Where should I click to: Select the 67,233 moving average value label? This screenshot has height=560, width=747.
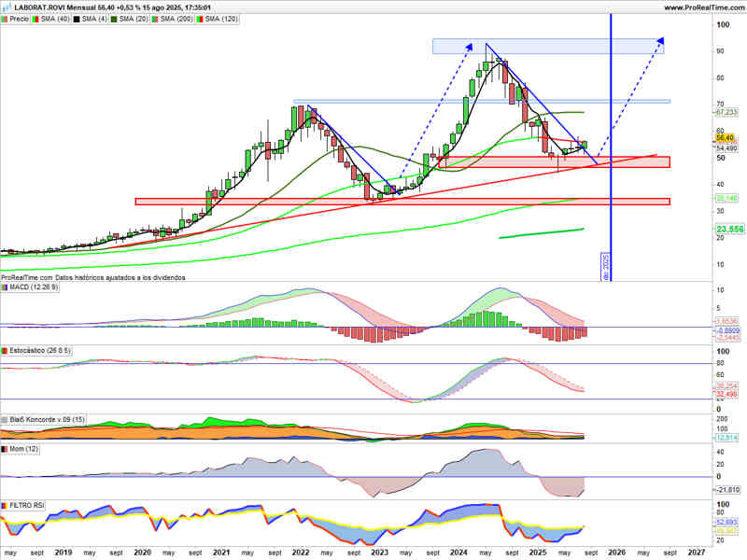coord(726,112)
